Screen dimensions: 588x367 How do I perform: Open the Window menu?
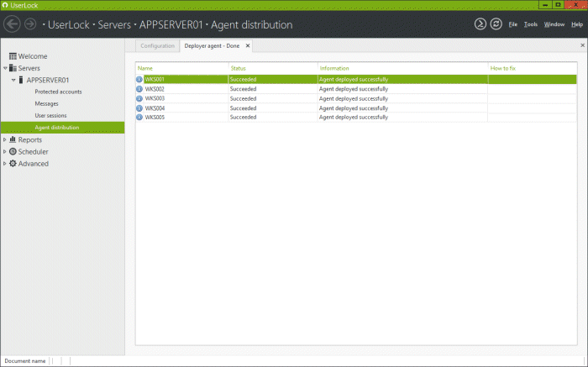554,24
